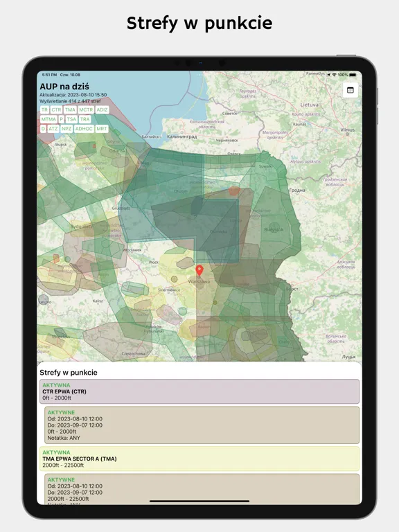Open the CTR EPWA (CTR) zone card
Image resolution: width=399 pixels, height=532 pixels.
(x=199, y=391)
